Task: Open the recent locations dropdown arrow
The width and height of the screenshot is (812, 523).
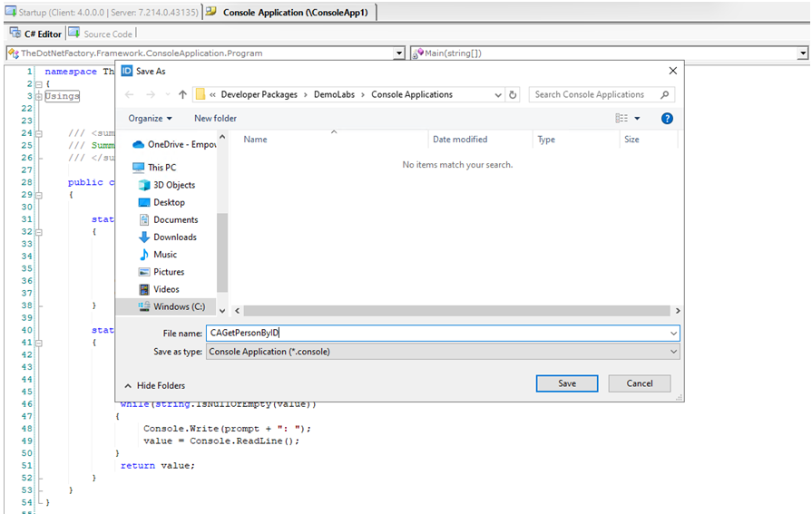Action: coord(167,94)
